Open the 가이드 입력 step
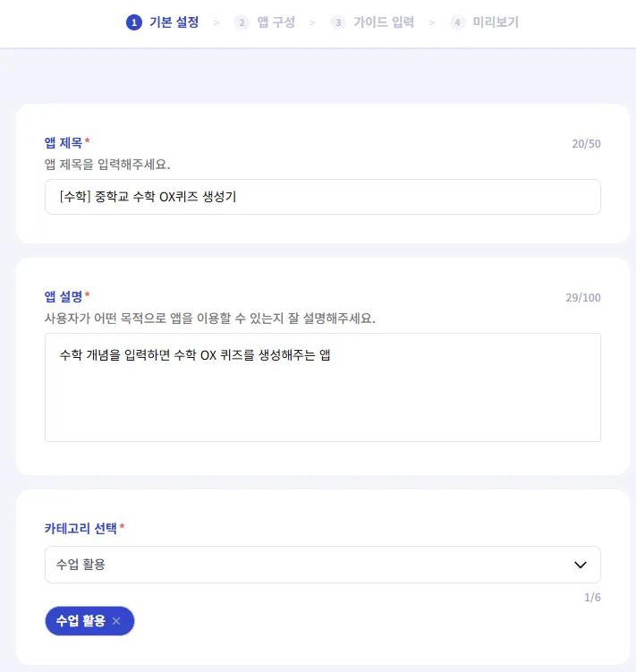Viewport: 636px width, 672px height. pyautogui.click(x=383, y=22)
